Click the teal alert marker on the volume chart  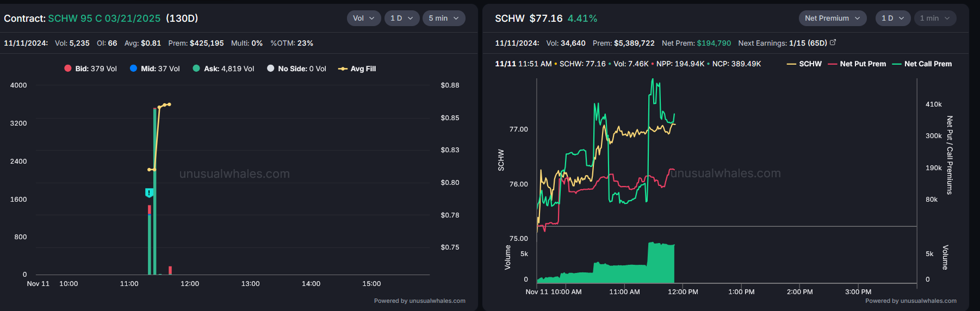coord(149,192)
